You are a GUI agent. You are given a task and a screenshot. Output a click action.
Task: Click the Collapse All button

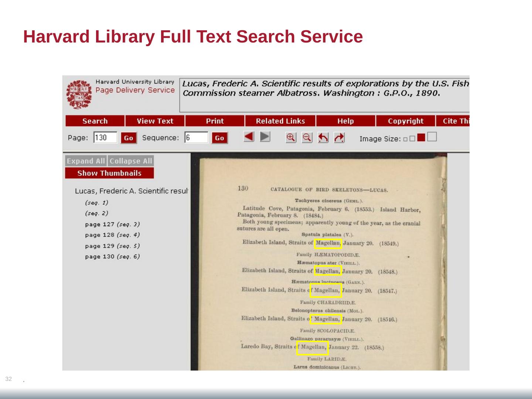[131, 161]
